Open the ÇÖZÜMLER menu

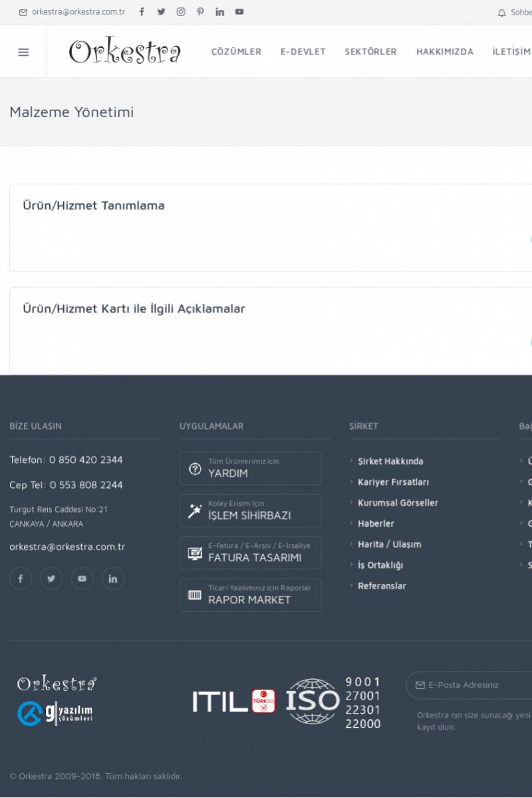pyautogui.click(x=236, y=52)
